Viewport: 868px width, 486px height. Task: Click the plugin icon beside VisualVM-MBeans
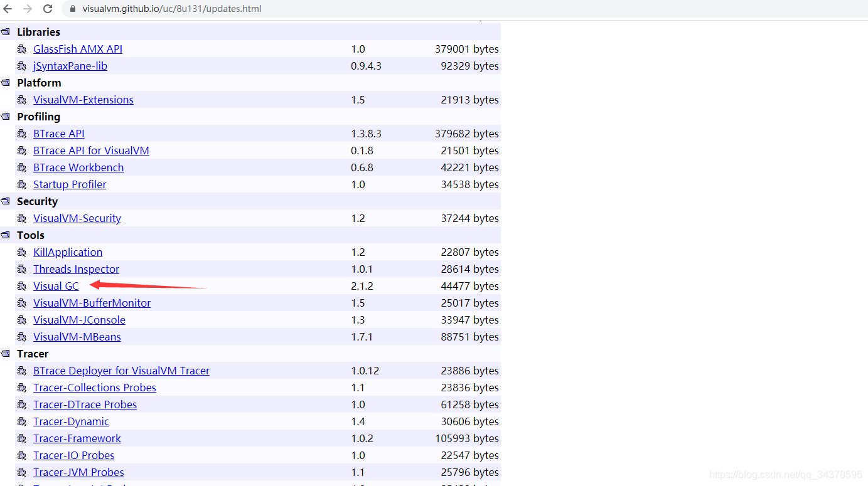point(22,337)
